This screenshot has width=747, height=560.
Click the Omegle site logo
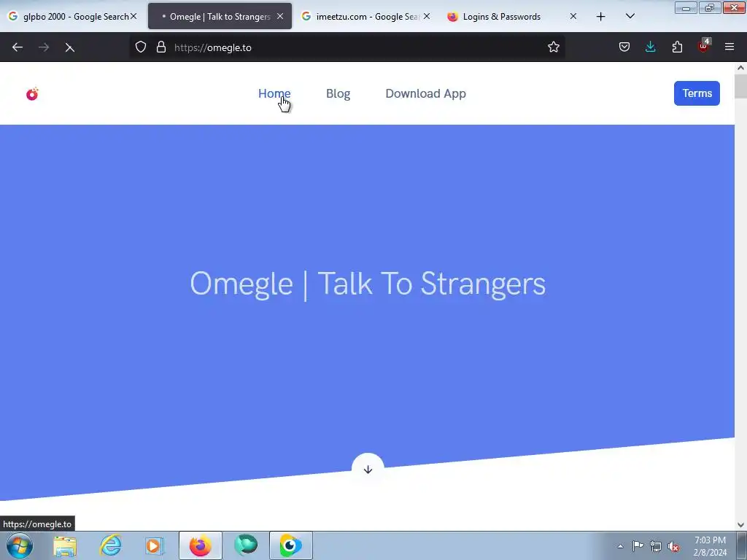(32, 94)
